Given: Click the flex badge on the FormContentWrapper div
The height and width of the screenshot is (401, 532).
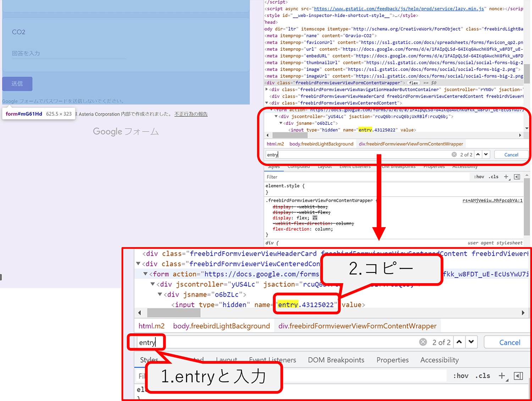Looking at the screenshot, I should [x=414, y=83].
